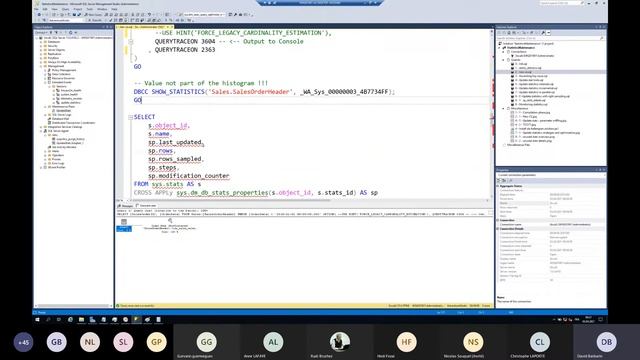
Task: Collapse the SELECT statement code region
Action: click(131, 117)
